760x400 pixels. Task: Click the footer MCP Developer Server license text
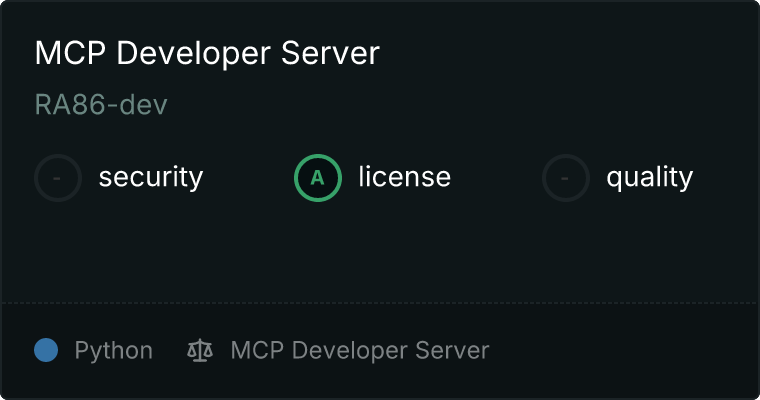pyautogui.click(x=359, y=351)
